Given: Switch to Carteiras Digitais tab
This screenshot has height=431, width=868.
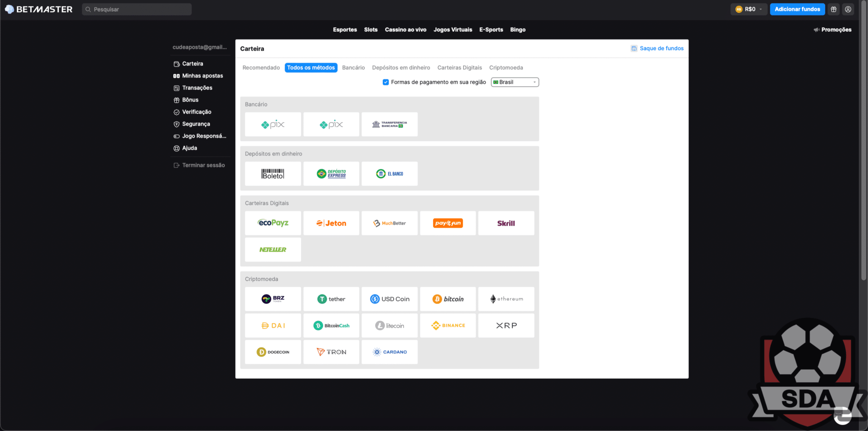Looking at the screenshot, I should 460,68.
